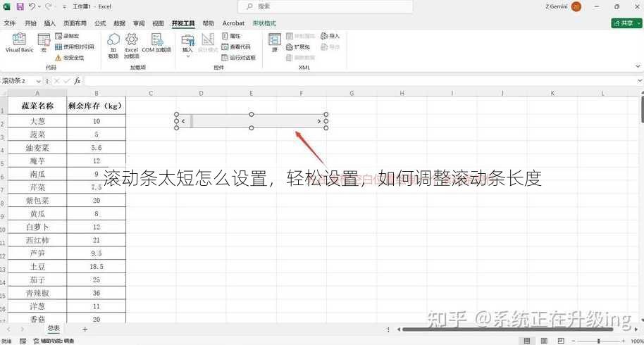The image size is (644, 345).
Task: Collapse the ribbon with the chevron
Action: [638, 66]
